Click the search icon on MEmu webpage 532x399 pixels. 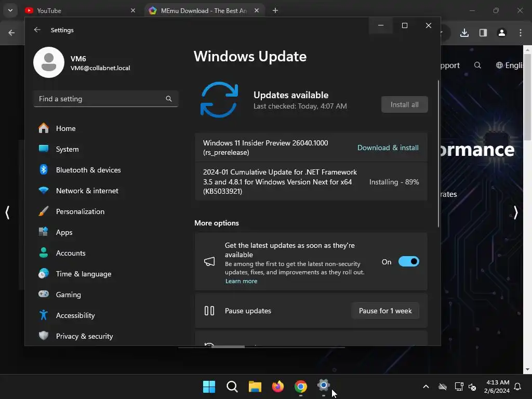[x=477, y=65]
